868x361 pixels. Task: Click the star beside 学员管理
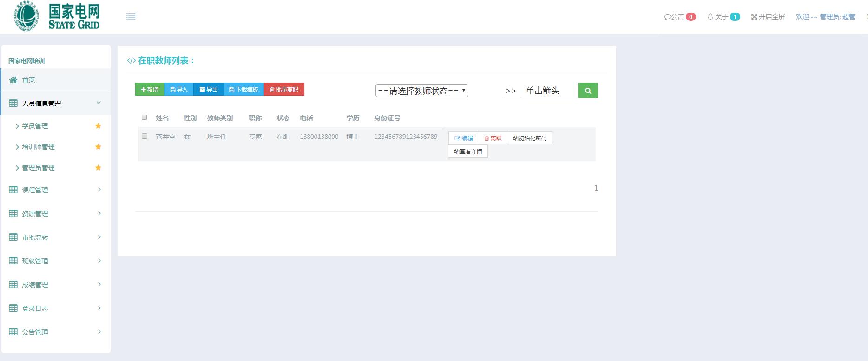pos(98,126)
